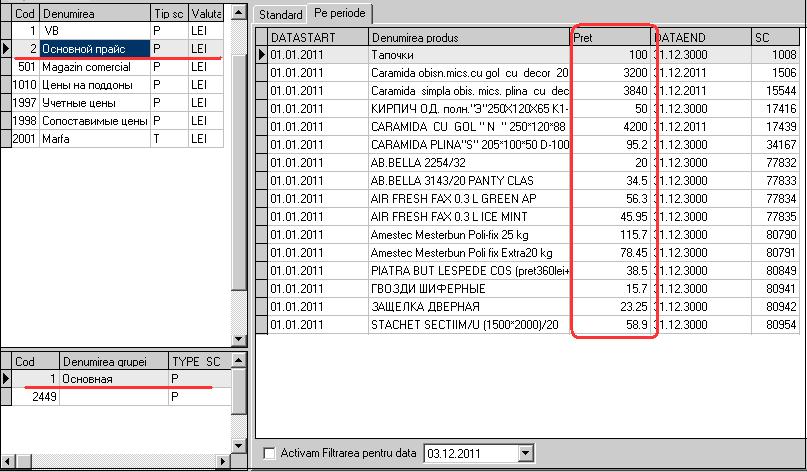Viewport: 807px width, 472px height.
Task: Click TYPE SC column header
Action: 200,362
